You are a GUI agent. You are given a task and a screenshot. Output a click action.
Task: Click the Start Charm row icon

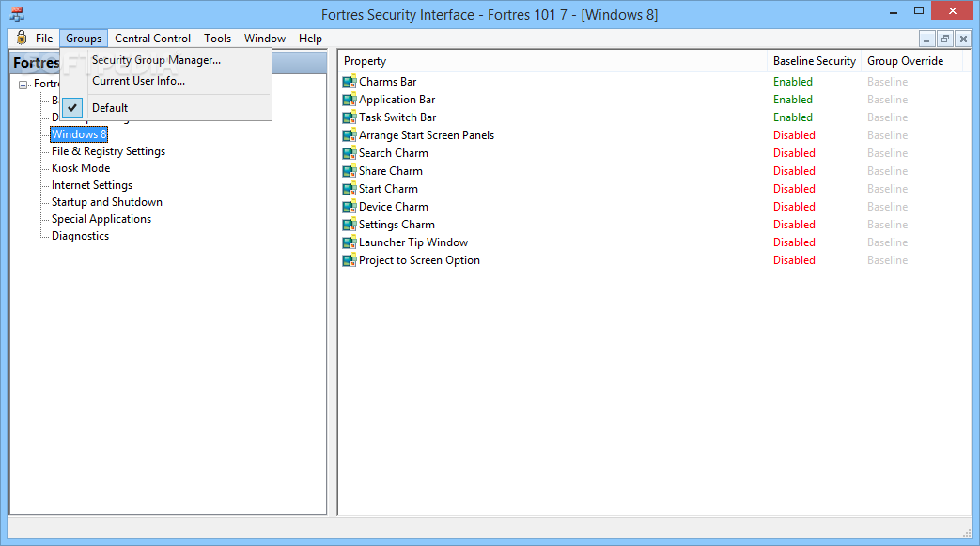coord(350,189)
